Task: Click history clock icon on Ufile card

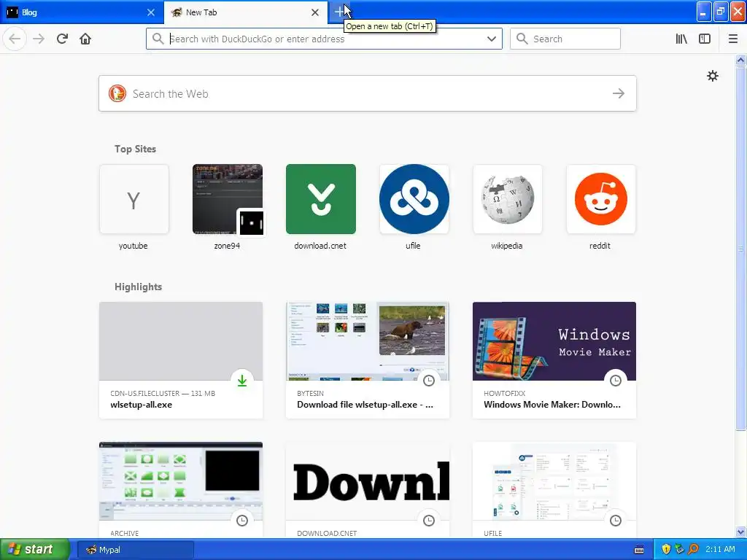Action: (x=616, y=521)
